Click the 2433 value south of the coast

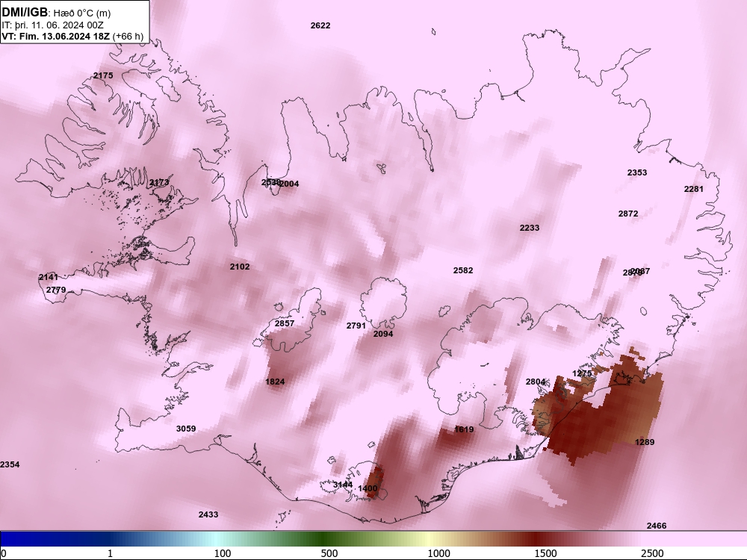click(208, 514)
